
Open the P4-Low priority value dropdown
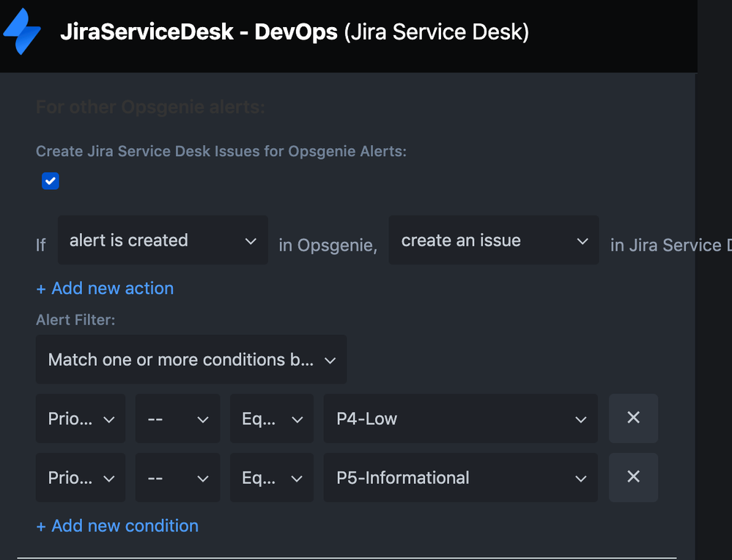click(x=460, y=419)
